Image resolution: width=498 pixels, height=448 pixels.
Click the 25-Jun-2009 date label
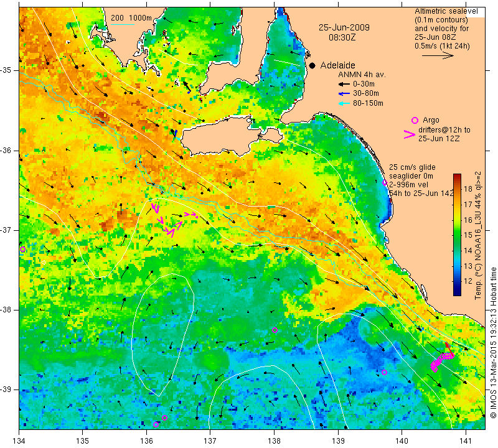tap(344, 27)
